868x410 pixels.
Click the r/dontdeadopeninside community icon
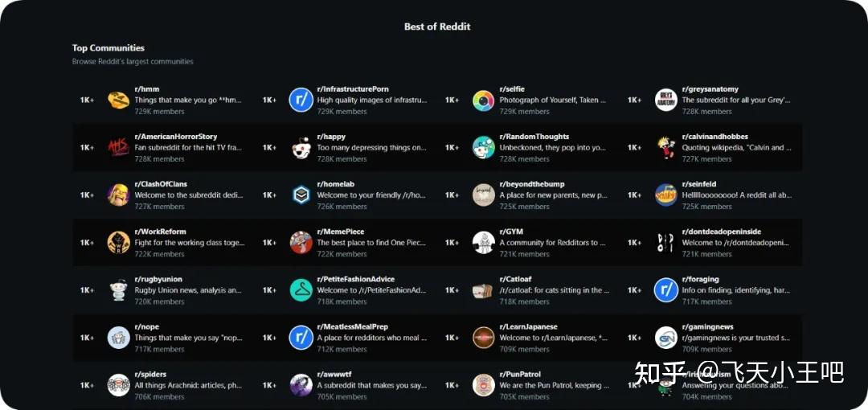(665, 243)
